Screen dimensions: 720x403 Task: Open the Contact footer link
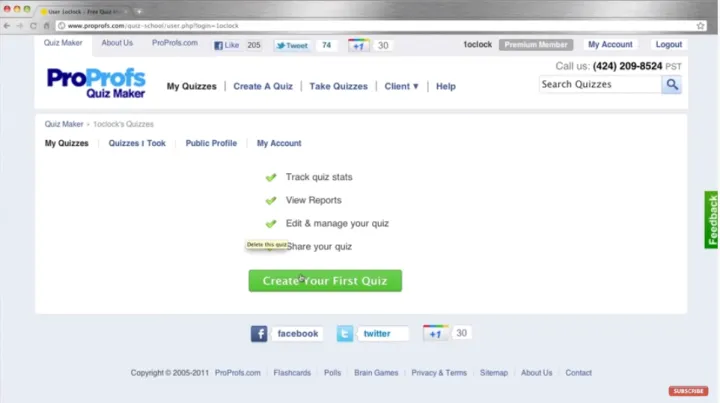pos(578,373)
